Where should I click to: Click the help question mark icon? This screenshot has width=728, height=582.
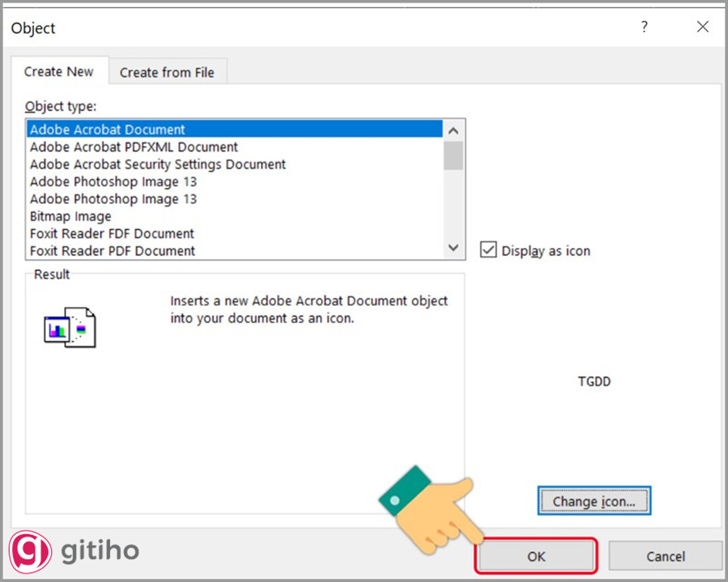(x=644, y=26)
